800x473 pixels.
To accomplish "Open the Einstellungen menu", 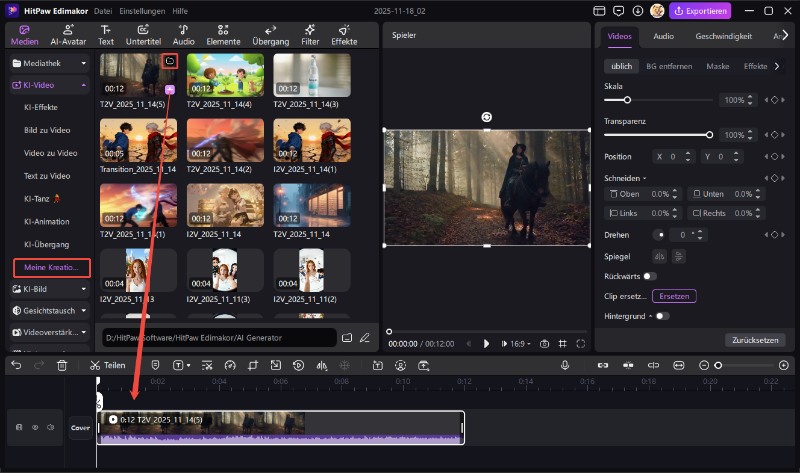I will pos(142,11).
